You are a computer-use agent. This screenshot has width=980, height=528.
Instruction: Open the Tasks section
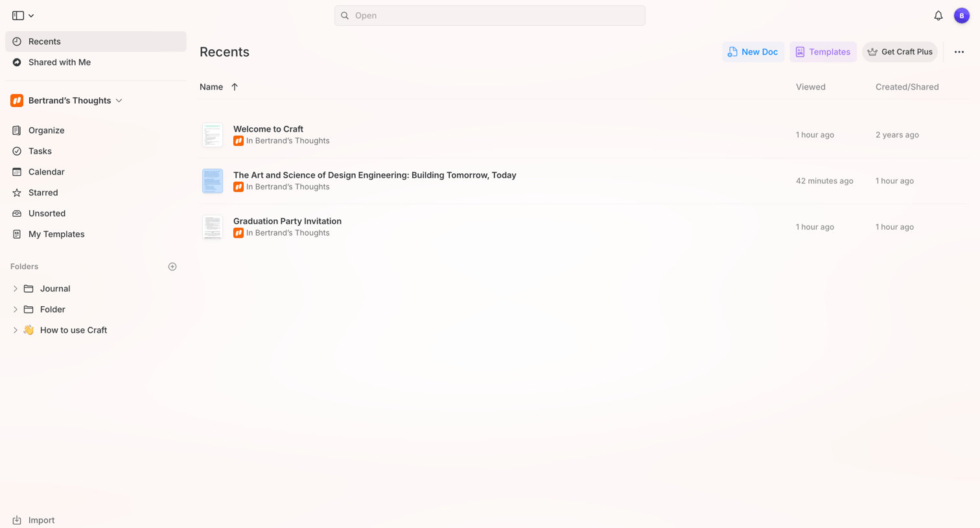tap(96, 151)
